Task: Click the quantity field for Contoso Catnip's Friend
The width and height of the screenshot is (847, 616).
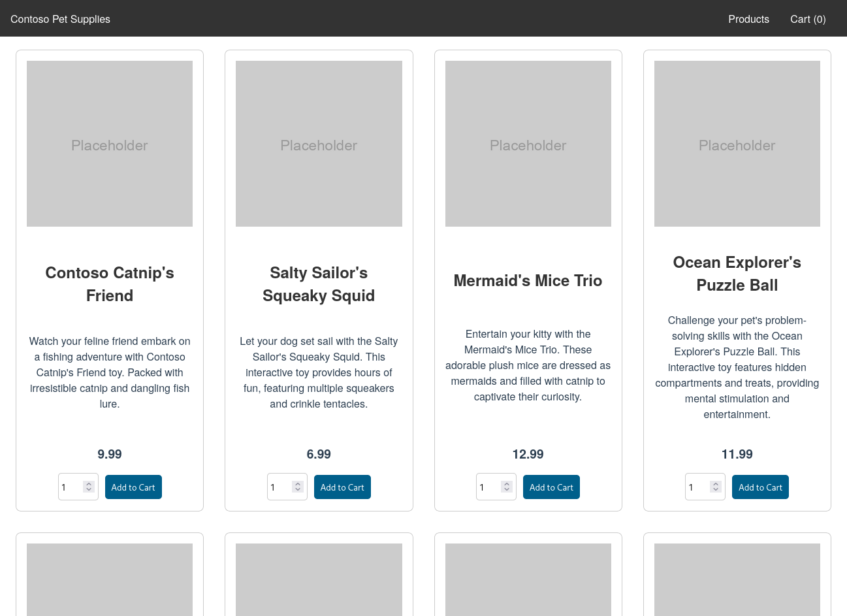Action: coord(72,487)
